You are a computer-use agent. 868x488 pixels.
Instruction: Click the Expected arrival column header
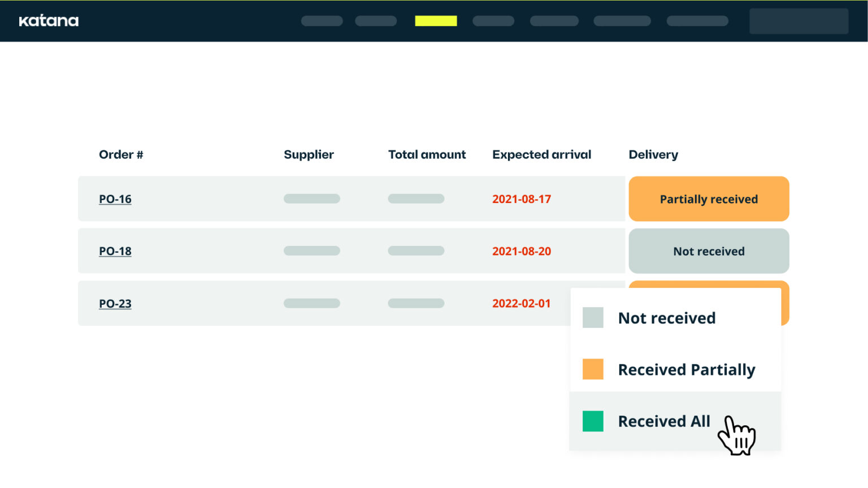541,154
